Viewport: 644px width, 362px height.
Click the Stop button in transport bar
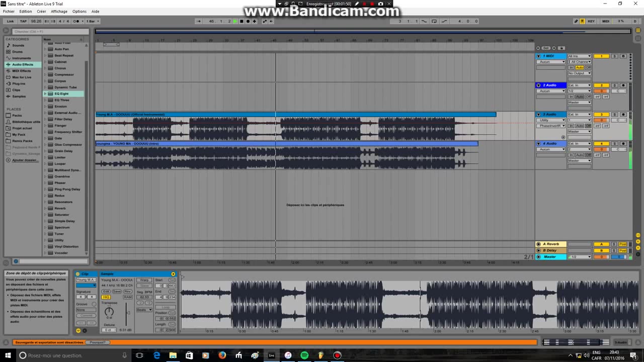(x=242, y=21)
